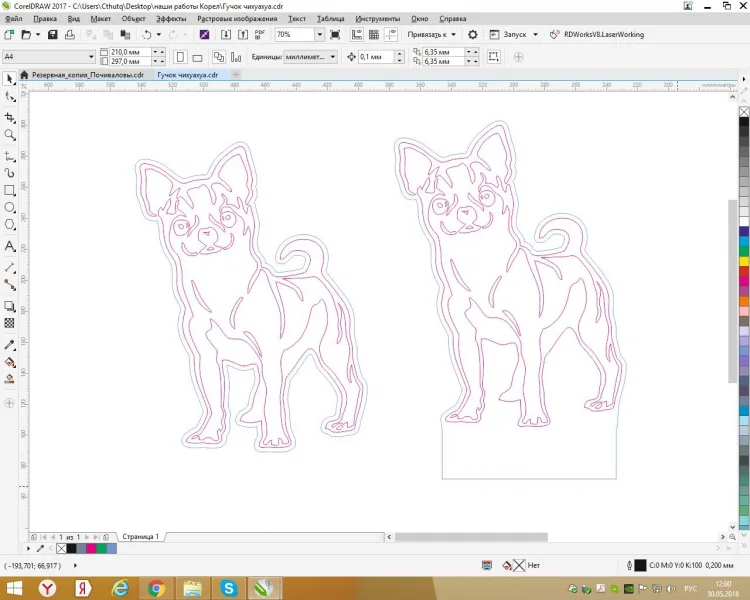The height and width of the screenshot is (600, 750).
Task: Toggle all pages layout button
Action: [x=219, y=57]
